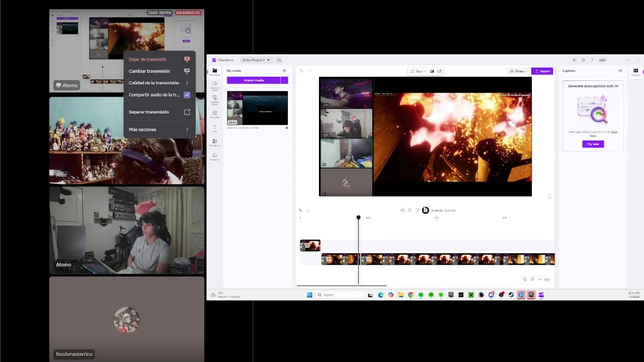
Task: Skip to start of video
Action: pos(403,210)
